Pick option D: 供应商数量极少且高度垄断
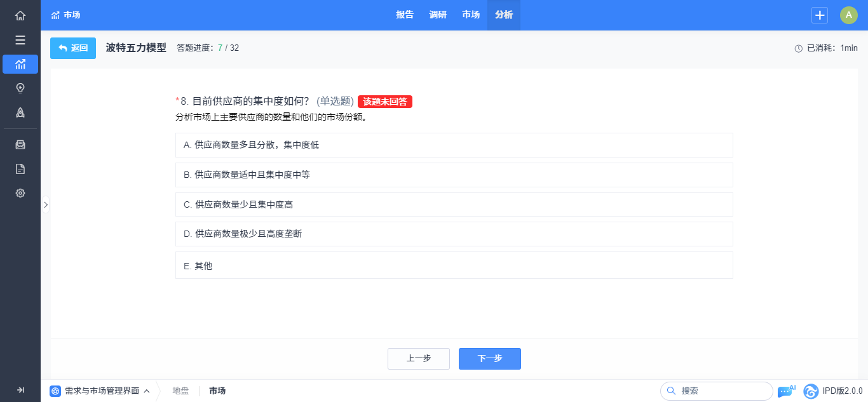This screenshot has width=868, height=402. [454, 234]
